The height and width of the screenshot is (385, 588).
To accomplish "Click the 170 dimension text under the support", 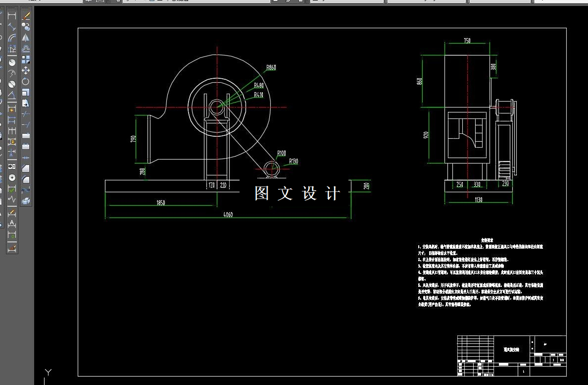I will 211,185.
